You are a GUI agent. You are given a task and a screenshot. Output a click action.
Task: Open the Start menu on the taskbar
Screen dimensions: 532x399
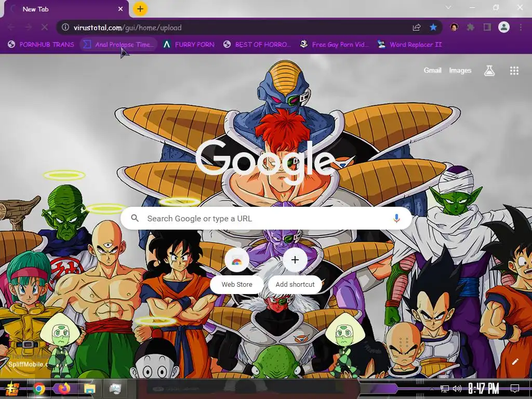(x=12, y=389)
